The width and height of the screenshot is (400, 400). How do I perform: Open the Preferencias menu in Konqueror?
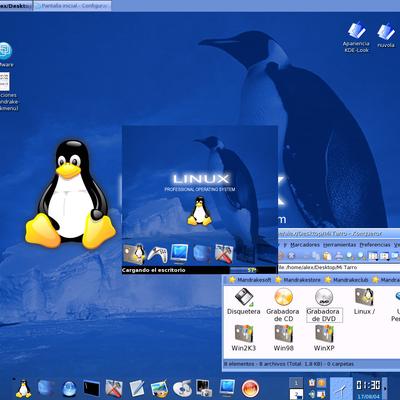point(375,245)
